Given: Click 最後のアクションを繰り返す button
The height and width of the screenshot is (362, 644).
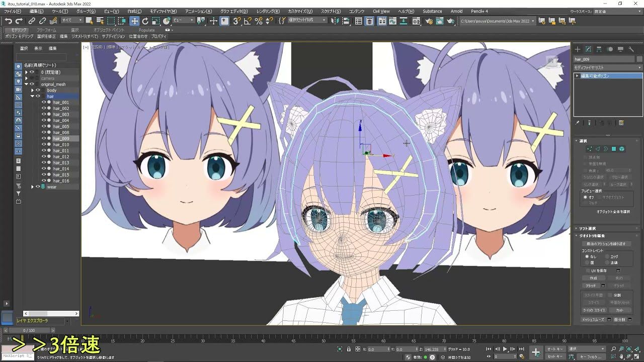Looking at the screenshot, I should (606, 244).
